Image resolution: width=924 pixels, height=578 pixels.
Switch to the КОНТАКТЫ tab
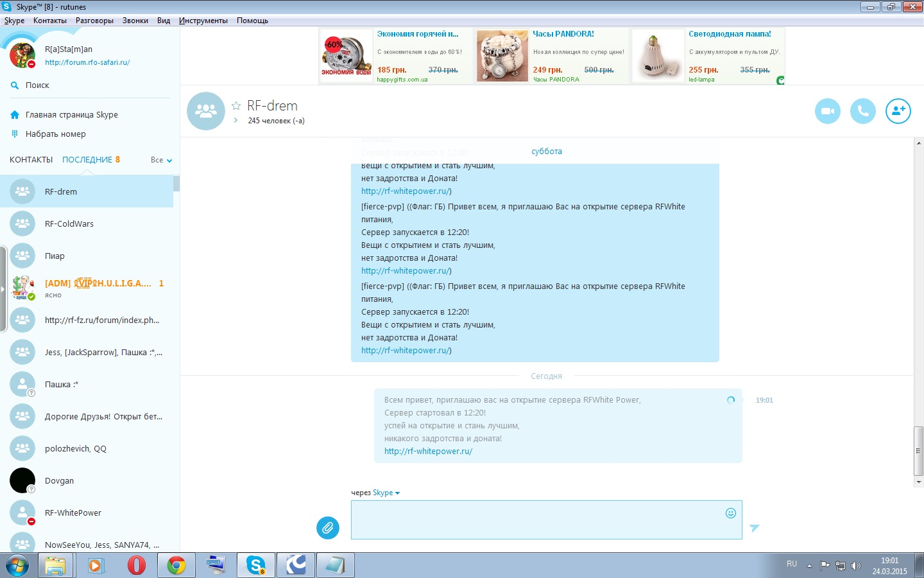pos(31,160)
